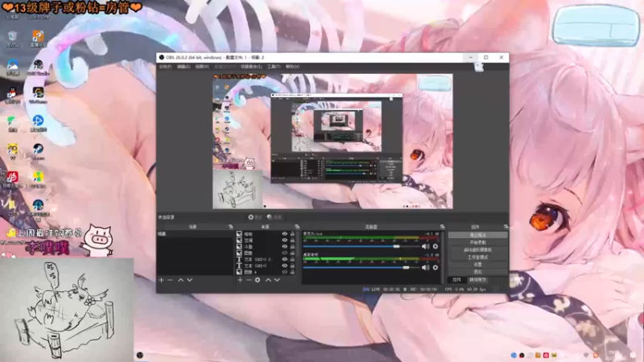Screen dimensions: 644x362
Task: Select the 空调 source row
Action: 266,241
